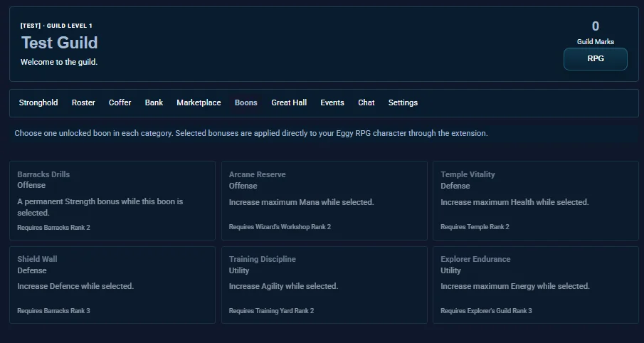Click the Guild Marks count of 0
The width and height of the screenshot is (644, 343).
596,26
